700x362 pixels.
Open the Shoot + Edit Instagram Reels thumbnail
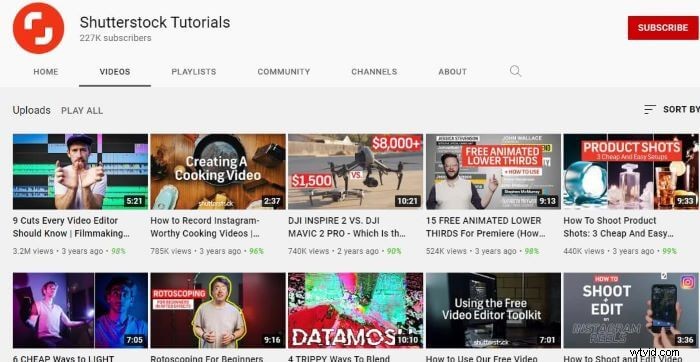click(x=631, y=310)
